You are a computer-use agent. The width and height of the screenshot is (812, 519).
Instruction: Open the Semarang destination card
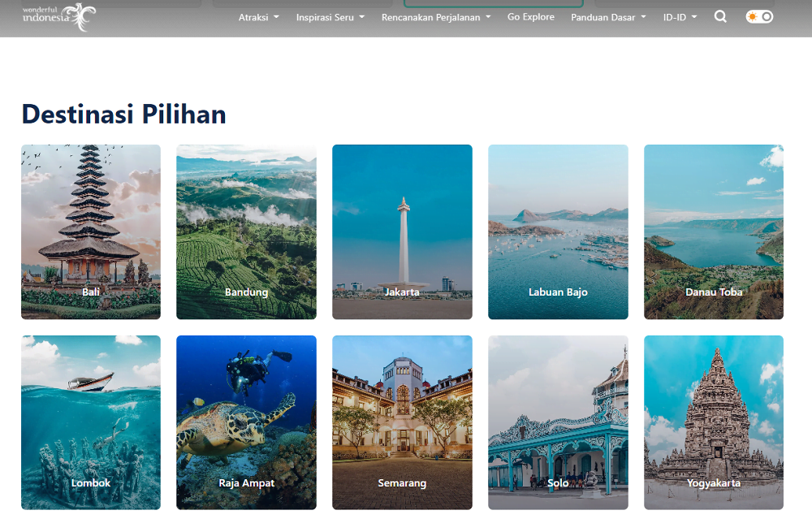(x=403, y=422)
